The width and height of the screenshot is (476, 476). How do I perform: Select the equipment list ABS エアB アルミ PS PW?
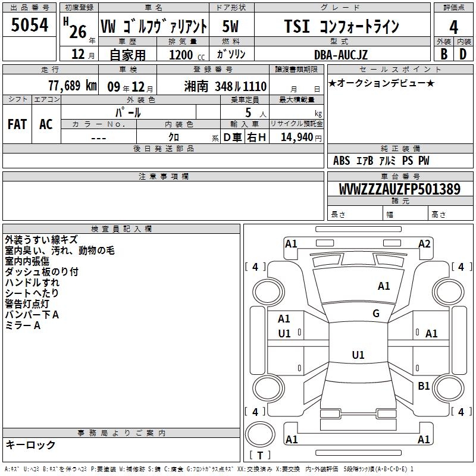point(381,161)
